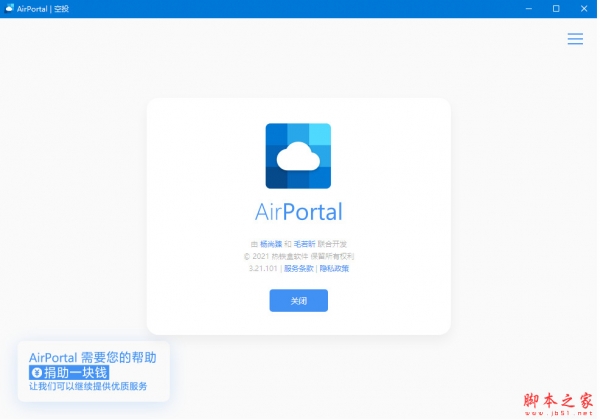Click the large AirPortal wordmark
This screenshot has height=420, width=600.
[298, 212]
